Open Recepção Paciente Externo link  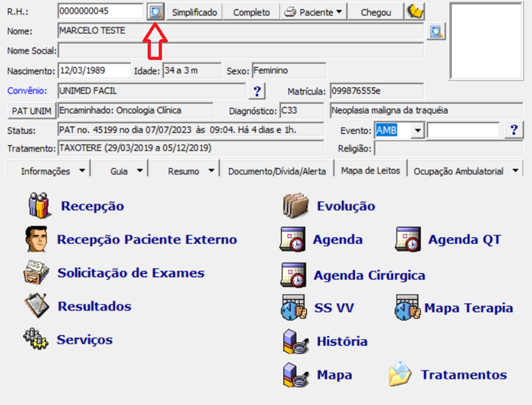(x=147, y=239)
